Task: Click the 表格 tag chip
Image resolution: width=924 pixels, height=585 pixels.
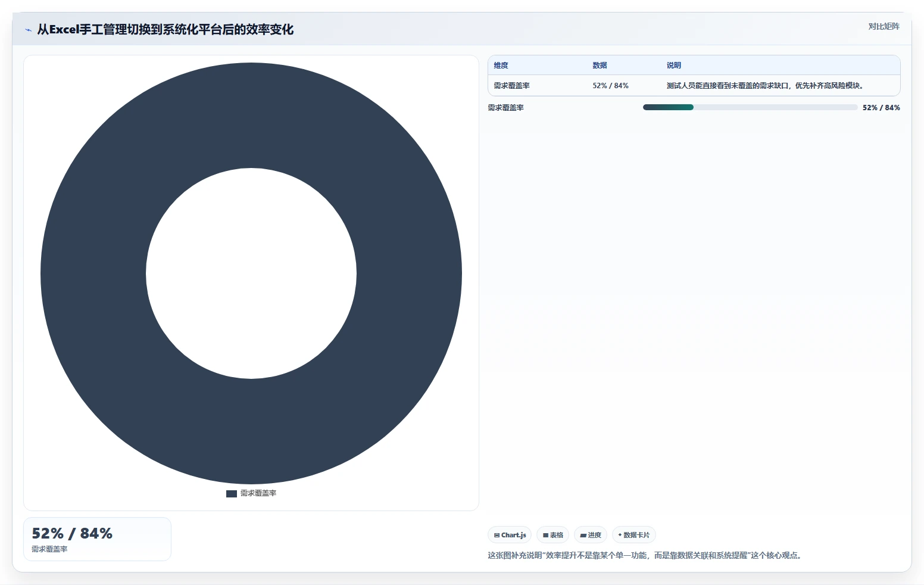Action: (553, 535)
